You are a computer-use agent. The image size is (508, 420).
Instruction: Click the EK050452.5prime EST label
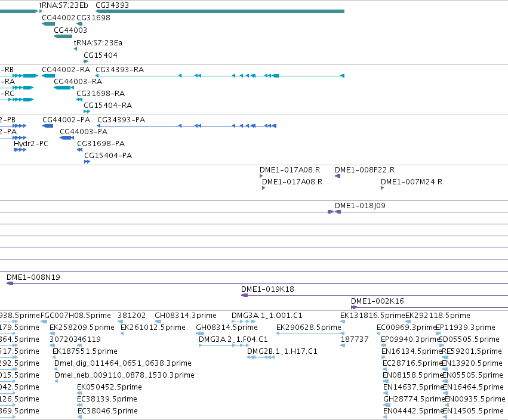(109, 388)
